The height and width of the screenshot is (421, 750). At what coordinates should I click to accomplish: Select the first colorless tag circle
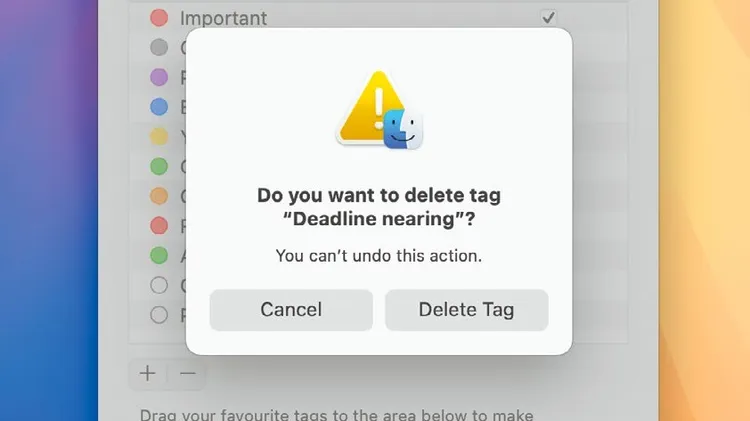[159, 285]
